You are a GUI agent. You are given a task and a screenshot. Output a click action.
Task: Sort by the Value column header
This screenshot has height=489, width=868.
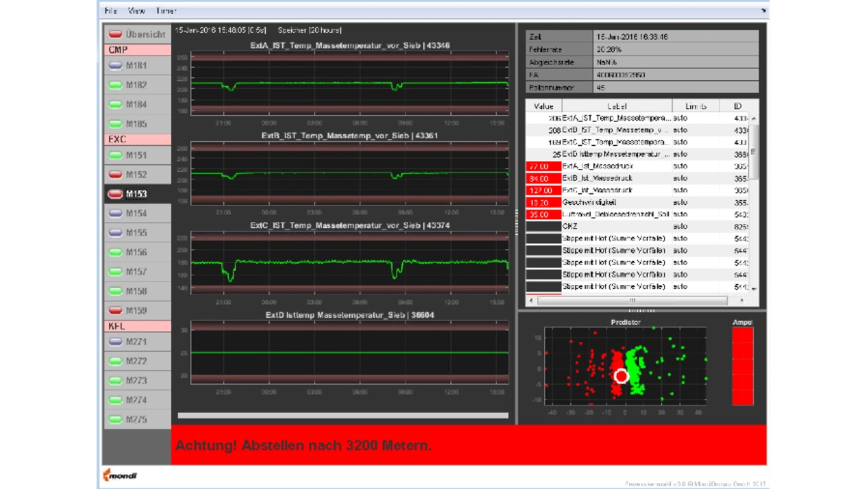tap(544, 106)
